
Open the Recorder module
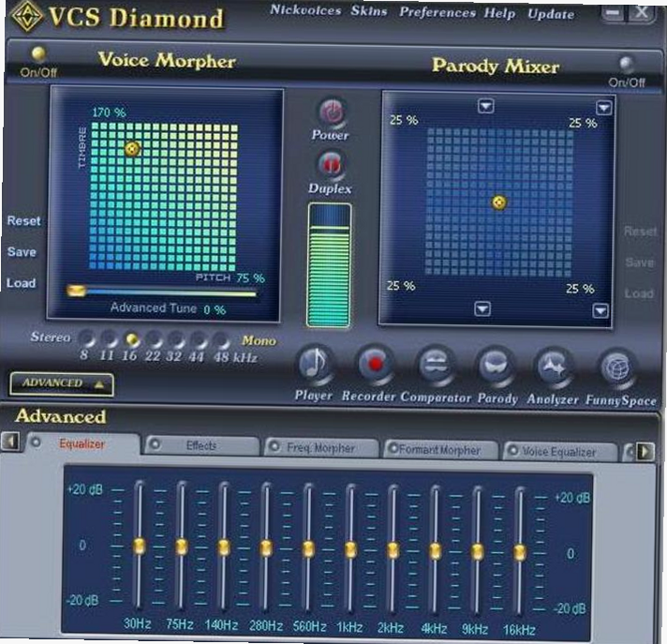click(x=375, y=365)
